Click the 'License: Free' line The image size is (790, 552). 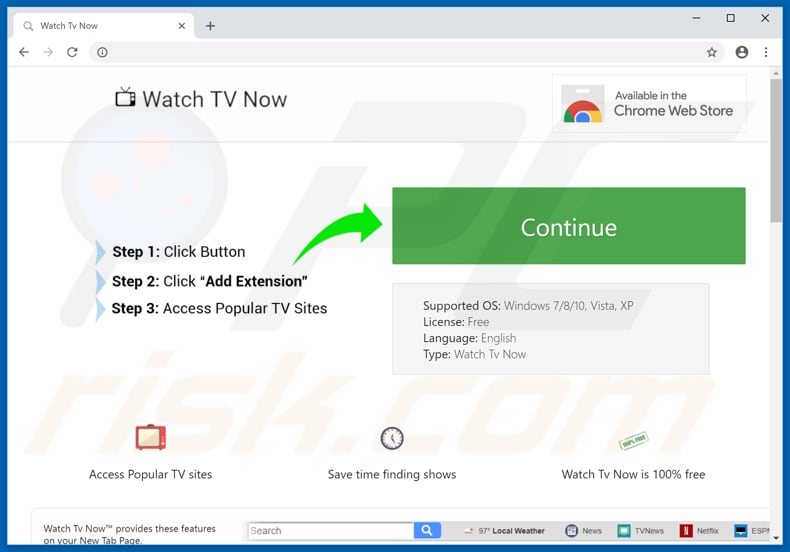tap(456, 322)
